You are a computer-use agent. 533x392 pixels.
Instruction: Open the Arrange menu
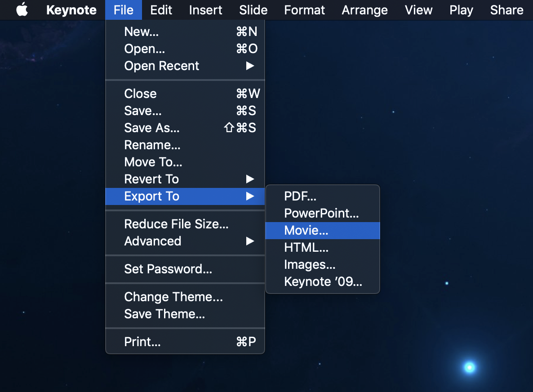pos(364,10)
